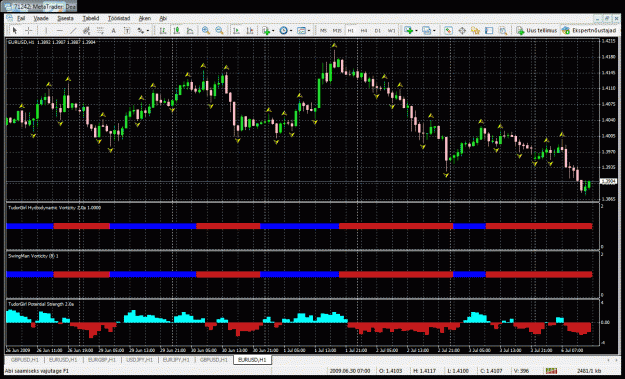
Task: Open the Tööriistad menu
Action: tap(119, 18)
